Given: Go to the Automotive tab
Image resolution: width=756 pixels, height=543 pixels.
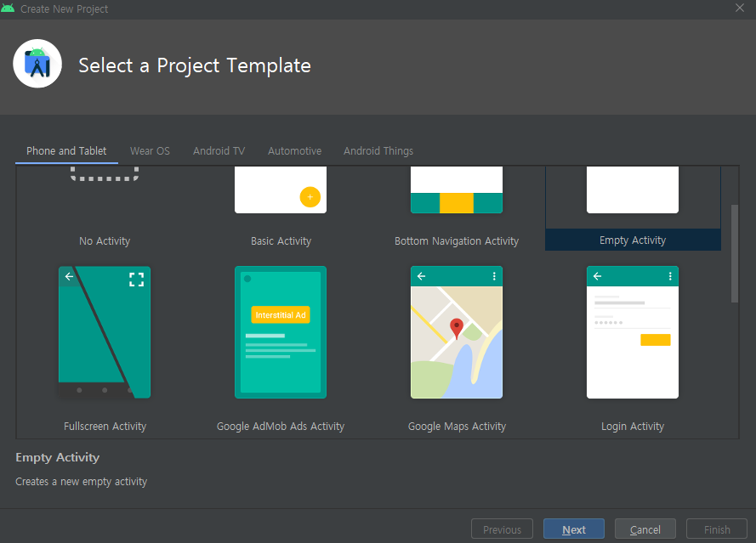Looking at the screenshot, I should click(x=294, y=150).
